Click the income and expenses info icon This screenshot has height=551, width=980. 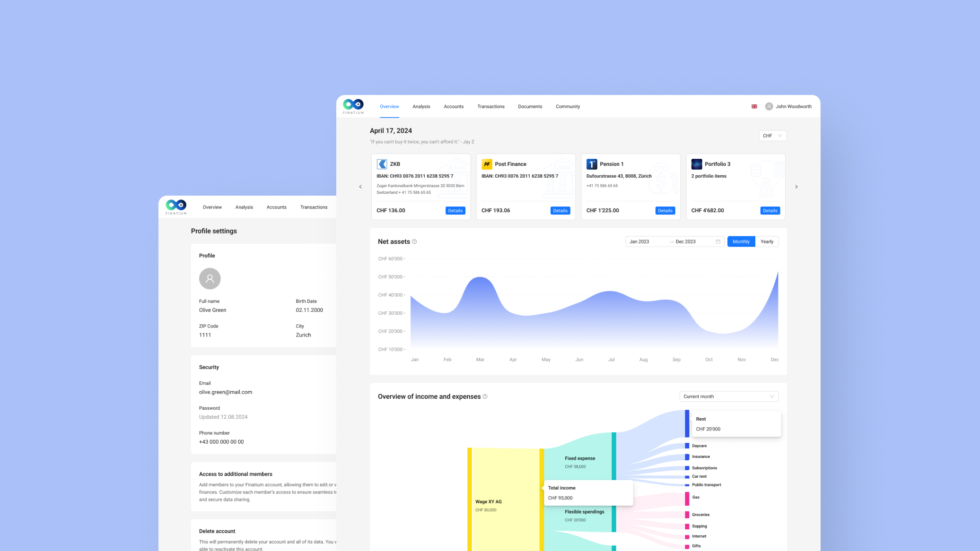[x=485, y=396]
